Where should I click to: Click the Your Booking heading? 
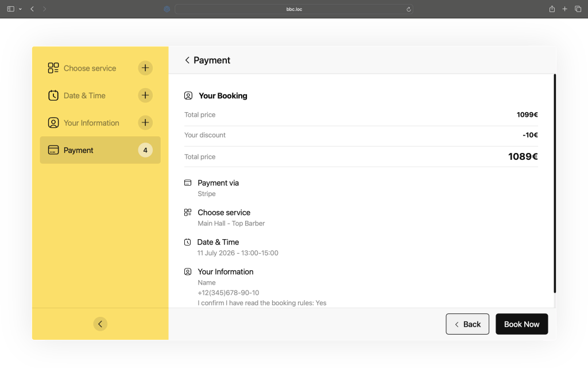(223, 96)
